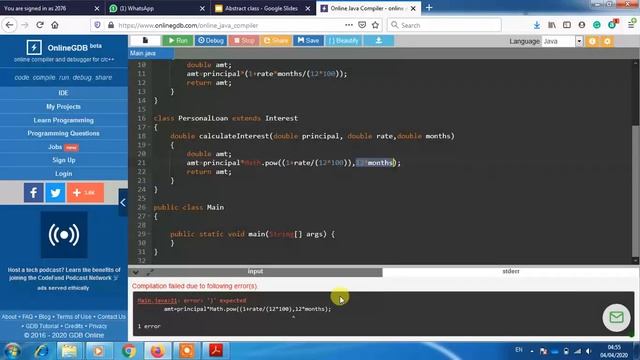Share on Twitter icon
The height and width of the screenshot is (360, 640).
point(55,193)
